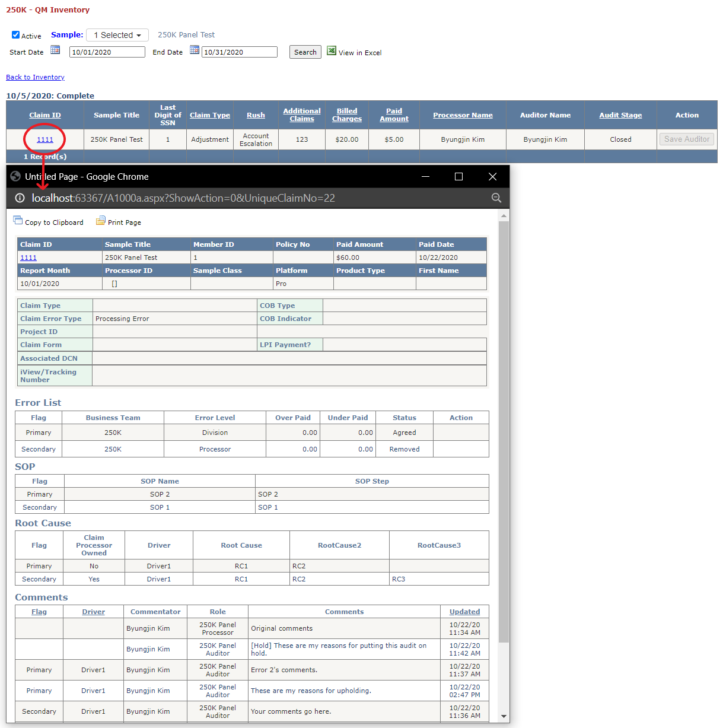Viewport: 723px width, 728px height.
Task: Open the Sample '1 Selected' dropdown
Action: coord(117,35)
